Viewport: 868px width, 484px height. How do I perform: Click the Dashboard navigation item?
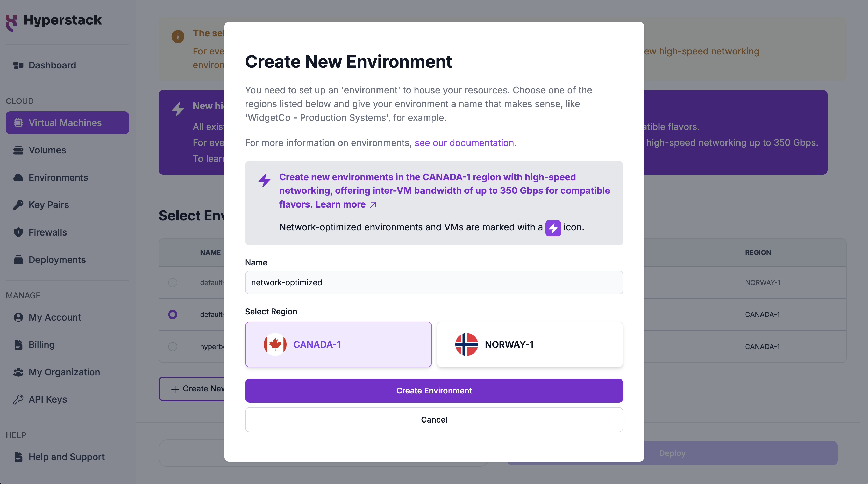coord(52,64)
